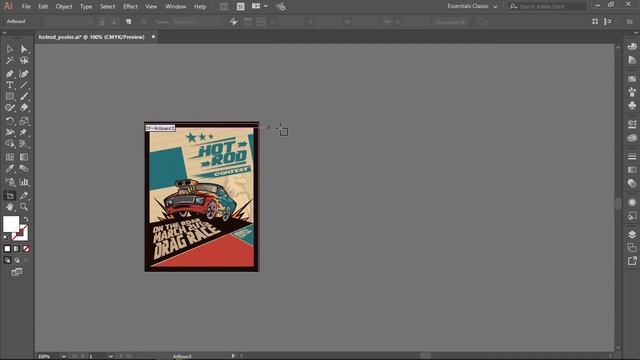This screenshot has height=360, width=640.
Task: Click the Stroke color swatch
Action: pyautogui.click(x=21, y=233)
